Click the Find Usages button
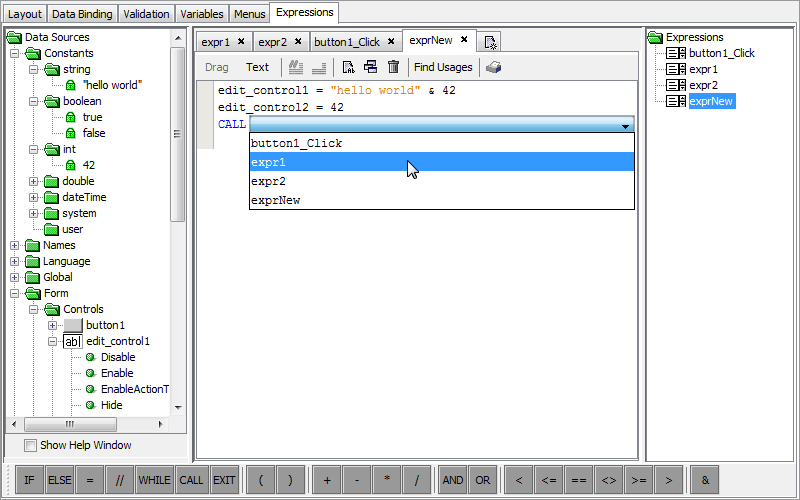 (443, 67)
